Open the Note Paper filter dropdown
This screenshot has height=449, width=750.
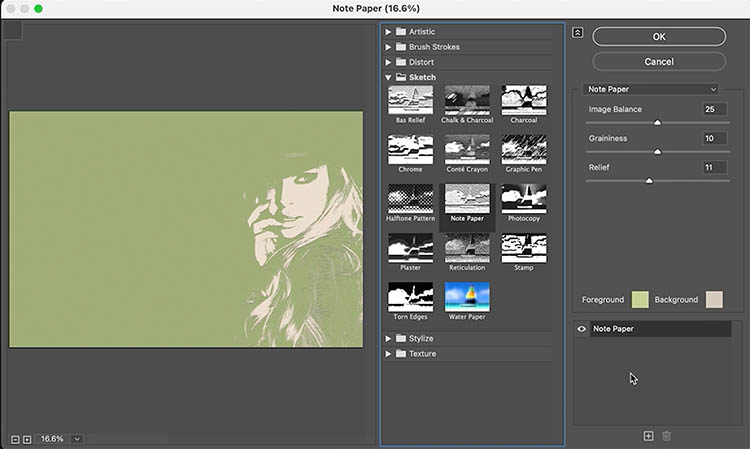coord(651,89)
